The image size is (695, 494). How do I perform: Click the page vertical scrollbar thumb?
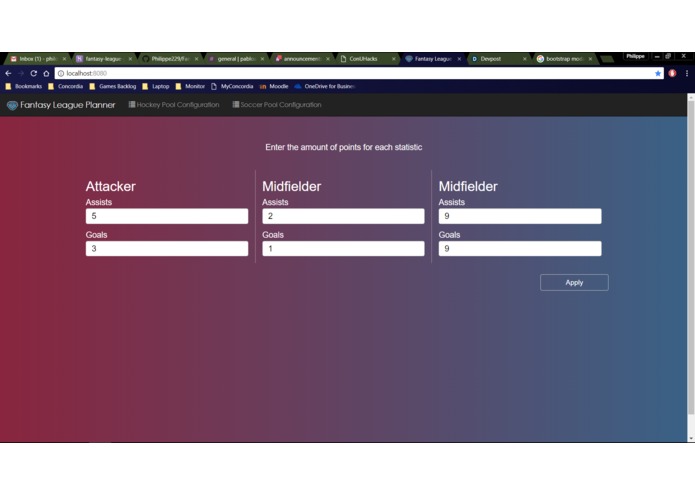[691, 257]
